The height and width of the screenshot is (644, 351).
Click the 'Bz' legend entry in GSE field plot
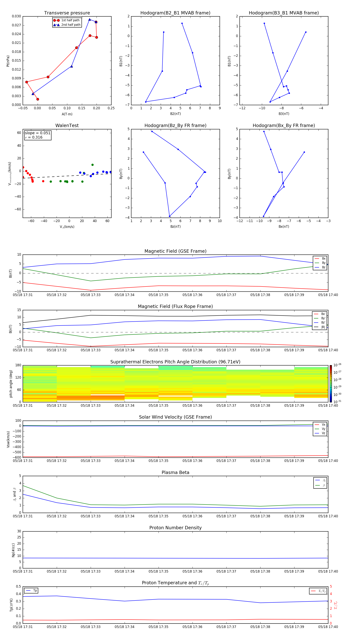coord(320,267)
